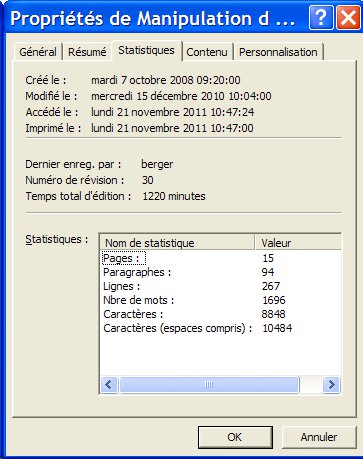Viewport: 363px width, 459px height.
Task: Open the Général tab
Action: 38,52
